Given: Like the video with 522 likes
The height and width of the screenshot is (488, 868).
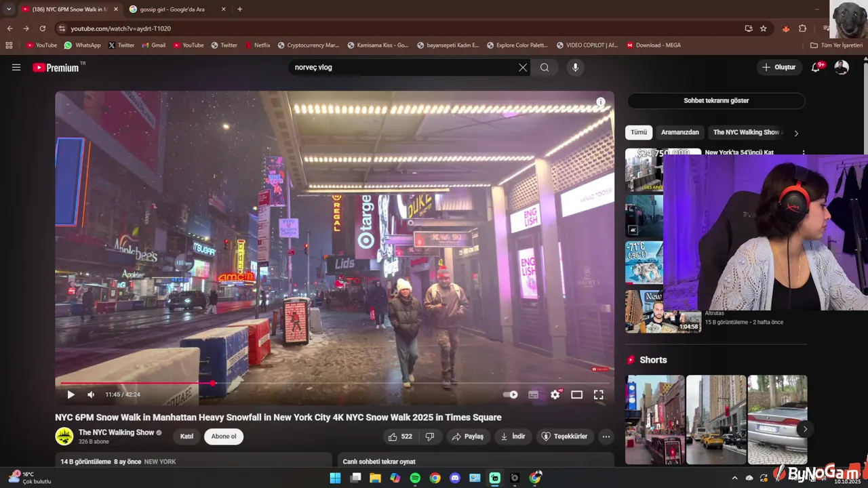Looking at the screenshot, I should (400, 436).
